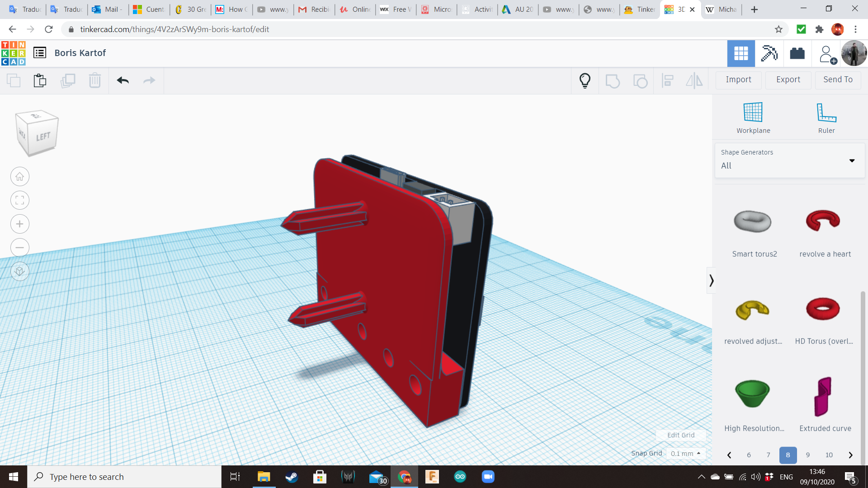Click the Home view button

coord(20,177)
